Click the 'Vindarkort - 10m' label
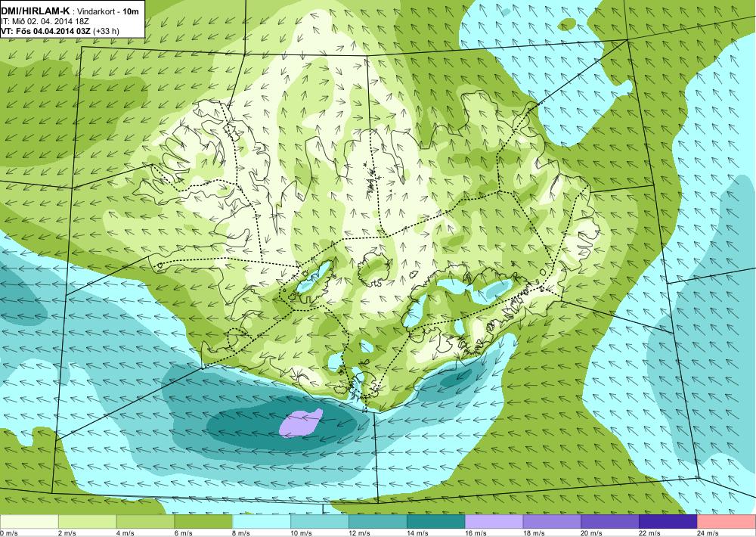 (108, 11)
